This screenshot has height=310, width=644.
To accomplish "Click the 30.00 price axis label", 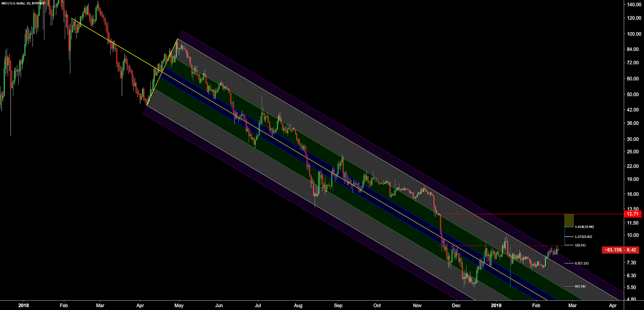I will click(x=633, y=139).
